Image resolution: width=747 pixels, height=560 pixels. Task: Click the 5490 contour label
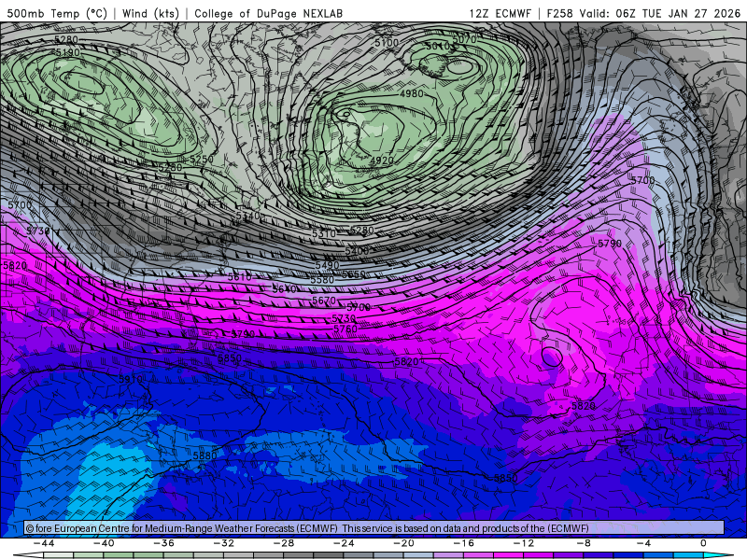coord(328,265)
